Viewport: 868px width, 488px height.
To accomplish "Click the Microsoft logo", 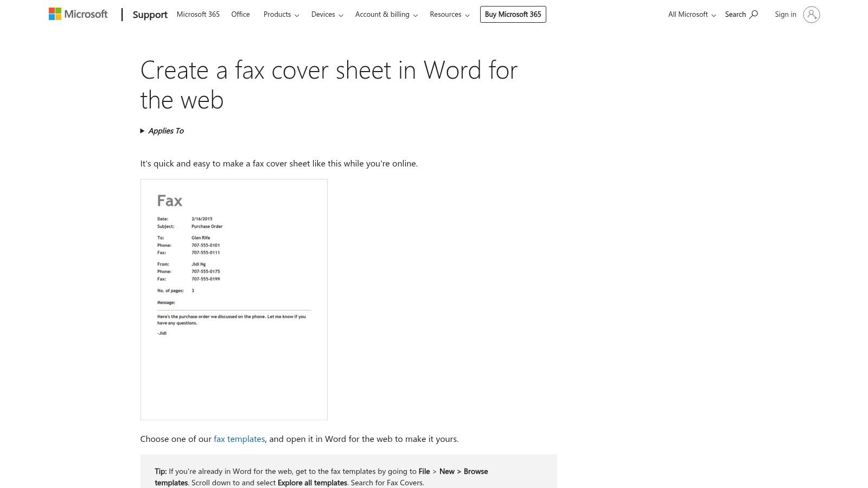I will pos(78,14).
